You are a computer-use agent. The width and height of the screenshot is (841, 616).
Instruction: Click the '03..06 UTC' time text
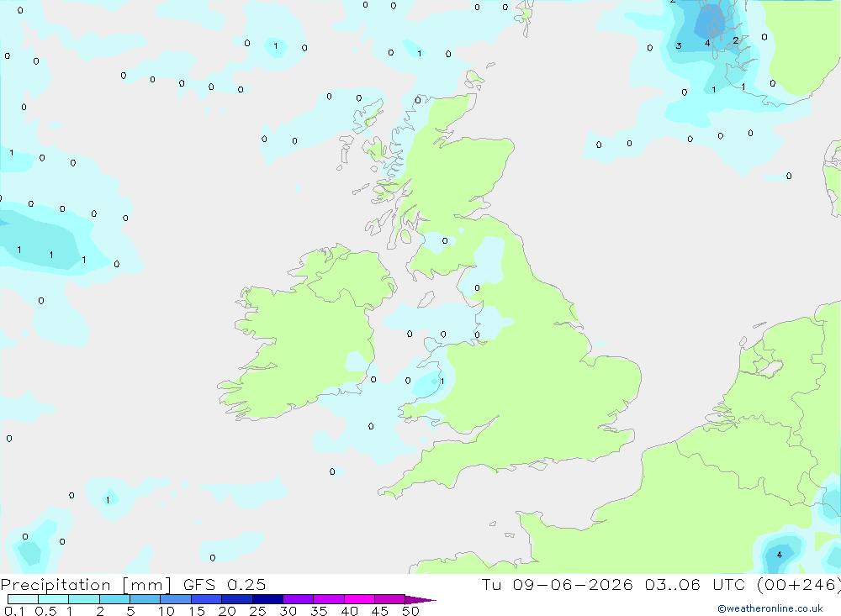(696, 584)
